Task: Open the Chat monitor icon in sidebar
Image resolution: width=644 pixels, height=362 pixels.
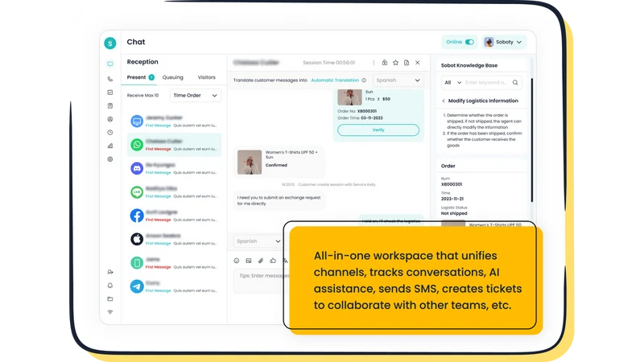Action: click(x=110, y=64)
